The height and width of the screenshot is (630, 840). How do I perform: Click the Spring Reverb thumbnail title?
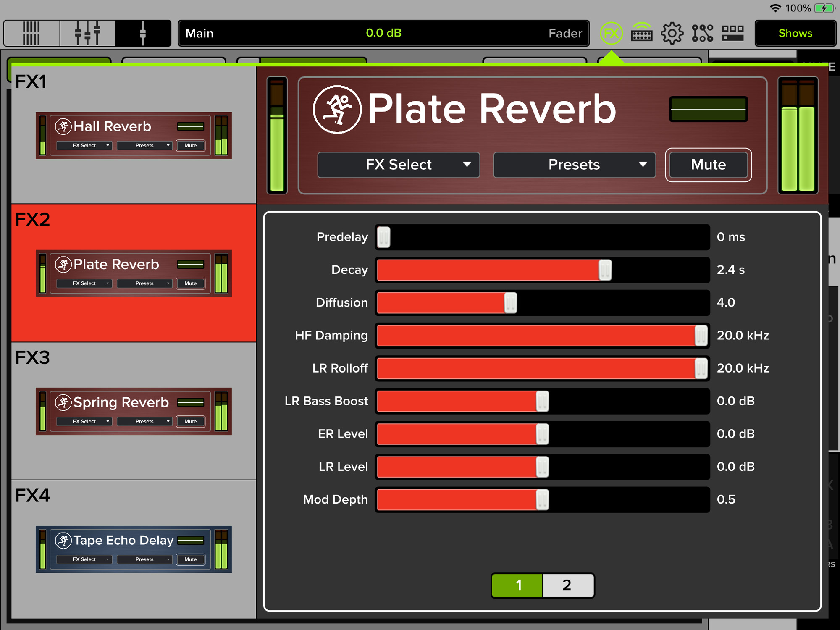121,402
